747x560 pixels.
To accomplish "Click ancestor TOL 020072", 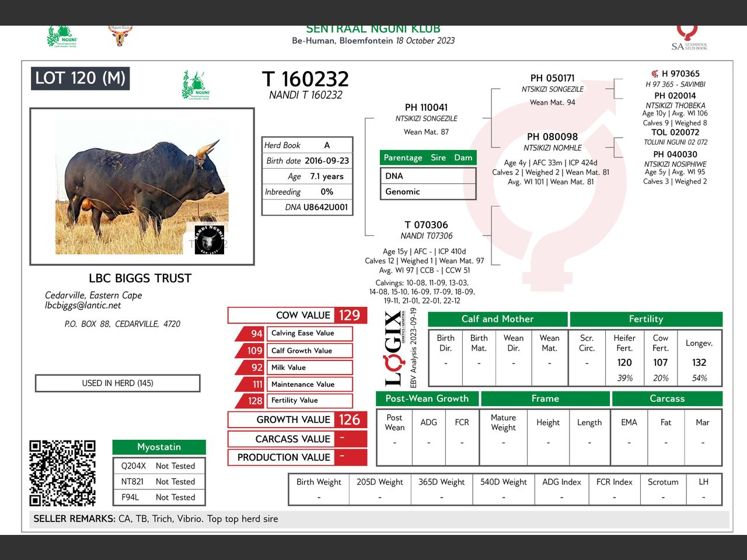I will 675,132.
